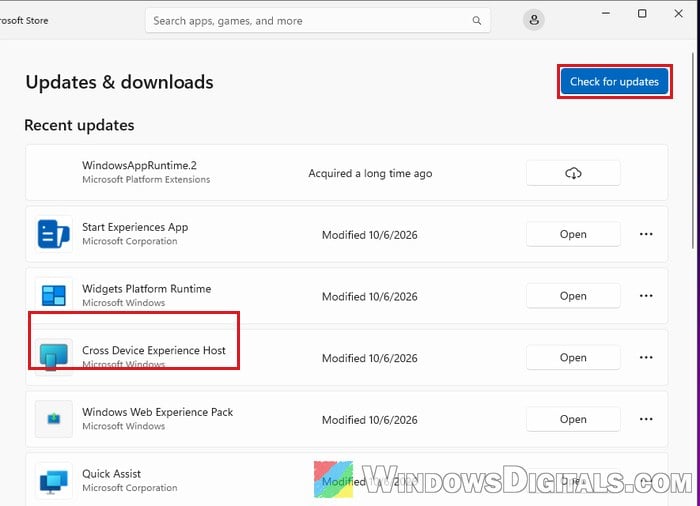Click the Windows Web Experience Pack icon
The height and width of the screenshot is (506, 700).
coord(54,418)
